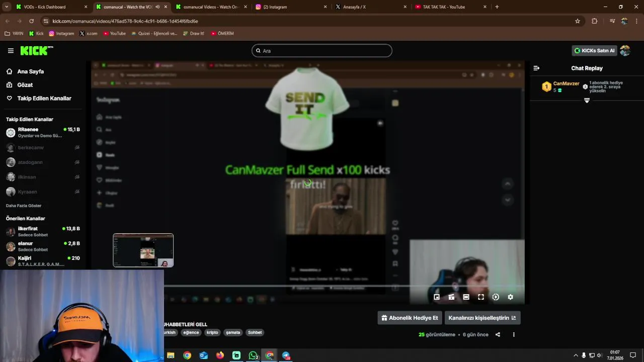This screenshot has width=644, height=362.
Task: Open Instagram bookmark
Action: 61,34
